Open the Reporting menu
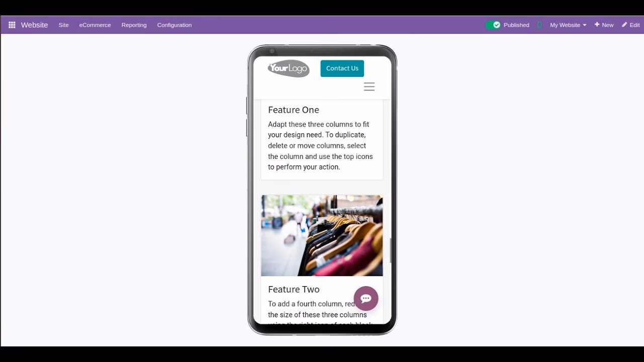This screenshot has width=644, height=362. point(134,25)
